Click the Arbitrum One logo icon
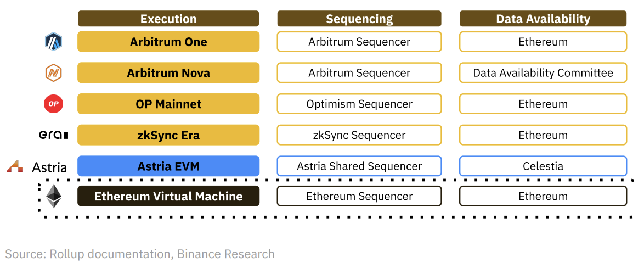The height and width of the screenshot is (268, 644). click(53, 42)
